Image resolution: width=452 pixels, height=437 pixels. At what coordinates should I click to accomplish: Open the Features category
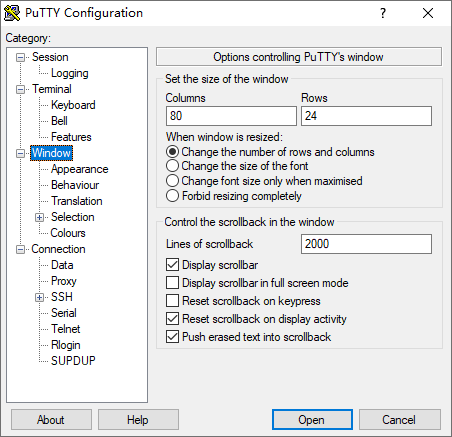click(71, 137)
